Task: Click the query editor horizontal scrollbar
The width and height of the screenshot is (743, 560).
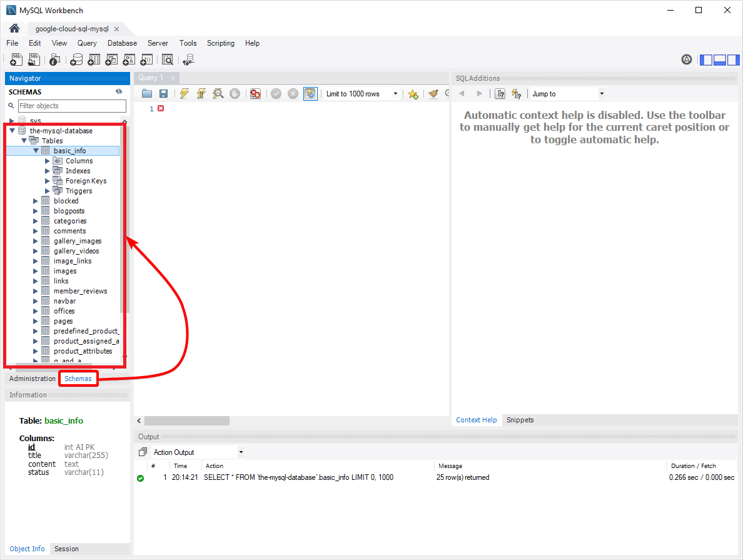Action: pos(187,420)
